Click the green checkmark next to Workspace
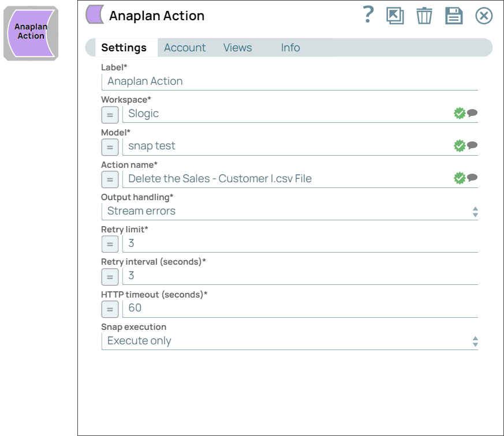 [459, 112]
